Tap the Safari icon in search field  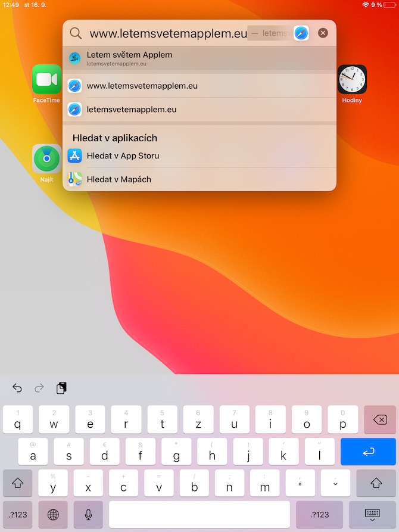[x=301, y=33]
